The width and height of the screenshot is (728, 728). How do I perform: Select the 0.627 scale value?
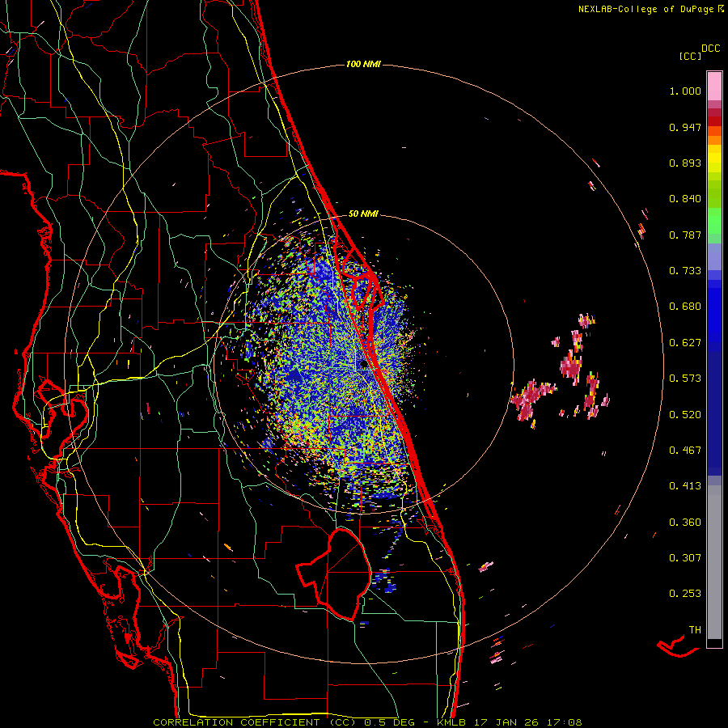pos(685,343)
